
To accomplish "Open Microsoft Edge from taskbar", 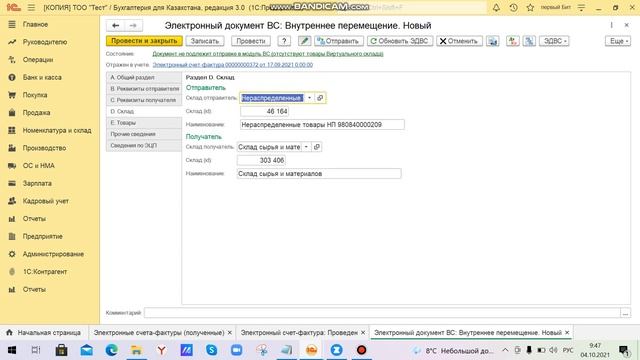I will click(x=111, y=350).
